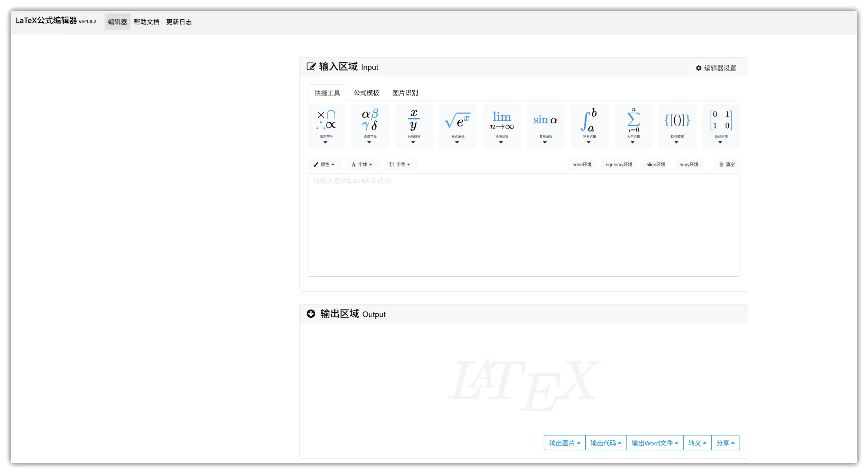Insert the eqnarray环境 environment

[619, 164]
